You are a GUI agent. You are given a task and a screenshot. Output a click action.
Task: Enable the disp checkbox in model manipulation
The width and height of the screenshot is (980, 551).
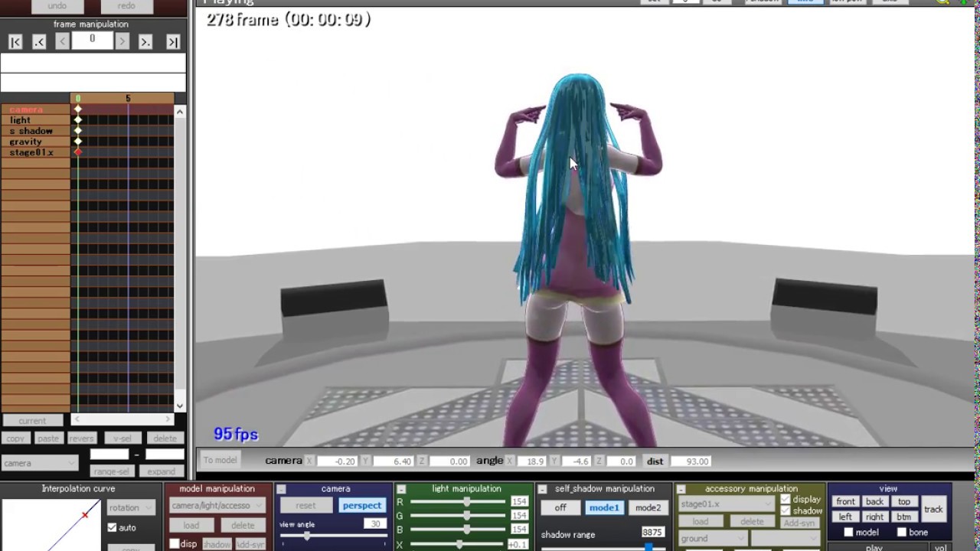coord(175,544)
